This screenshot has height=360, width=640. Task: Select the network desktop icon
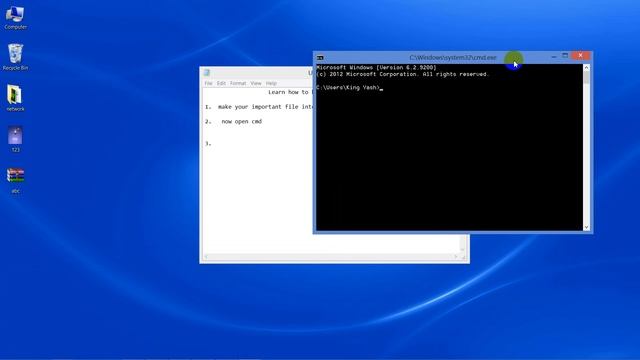pos(15,98)
